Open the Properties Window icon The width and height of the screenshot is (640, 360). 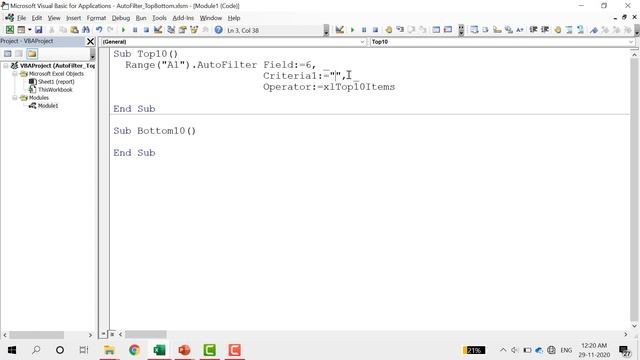pyautogui.click(x=182, y=30)
